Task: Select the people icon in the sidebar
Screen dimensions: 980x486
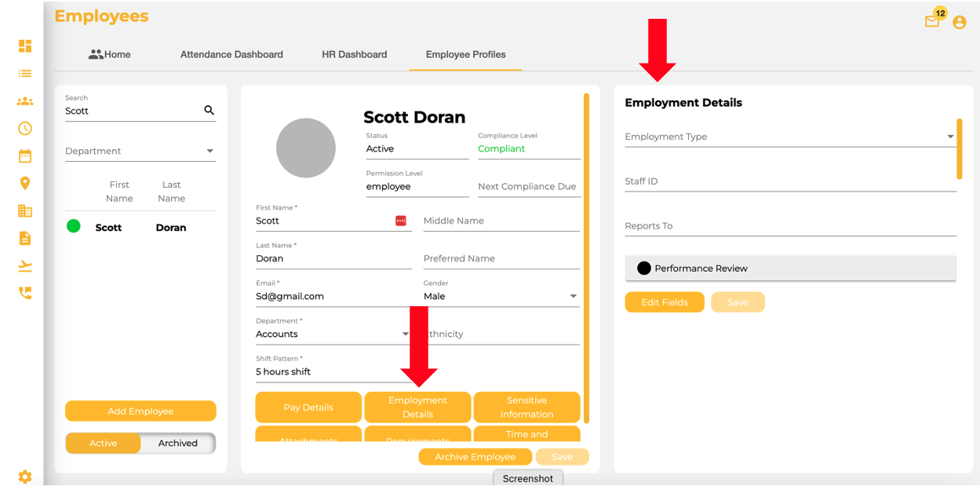Action: (24, 100)
